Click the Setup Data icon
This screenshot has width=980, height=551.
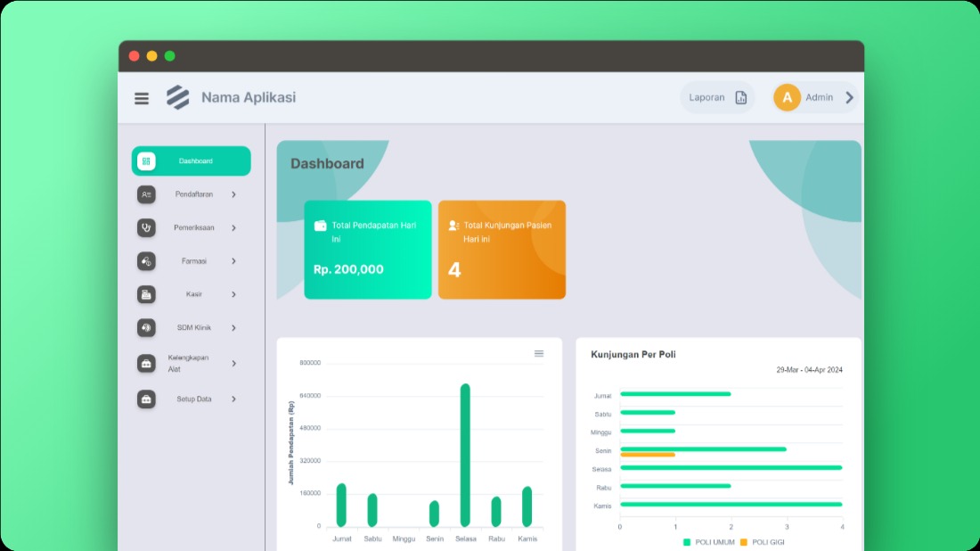tap(146, 399)
